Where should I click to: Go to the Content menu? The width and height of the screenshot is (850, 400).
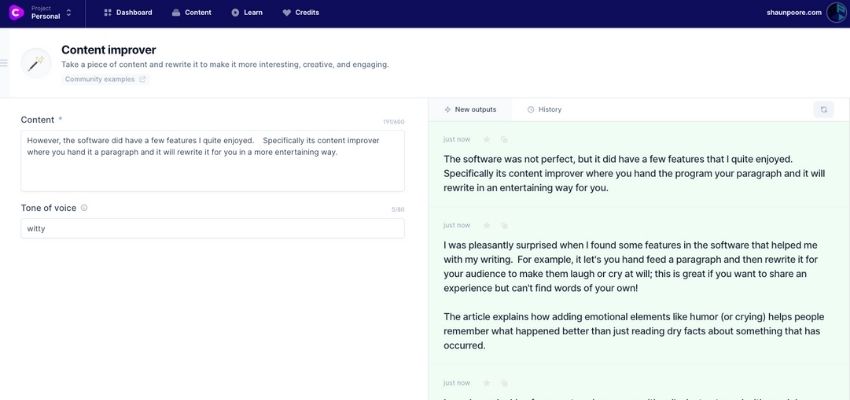[x=192, y=12]
